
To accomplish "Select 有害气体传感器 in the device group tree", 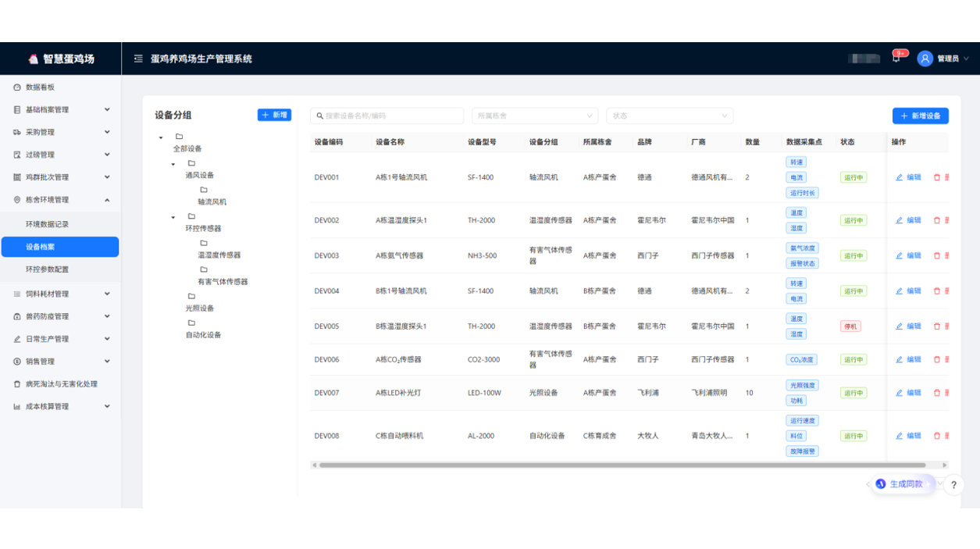I will tap(223, 282).
